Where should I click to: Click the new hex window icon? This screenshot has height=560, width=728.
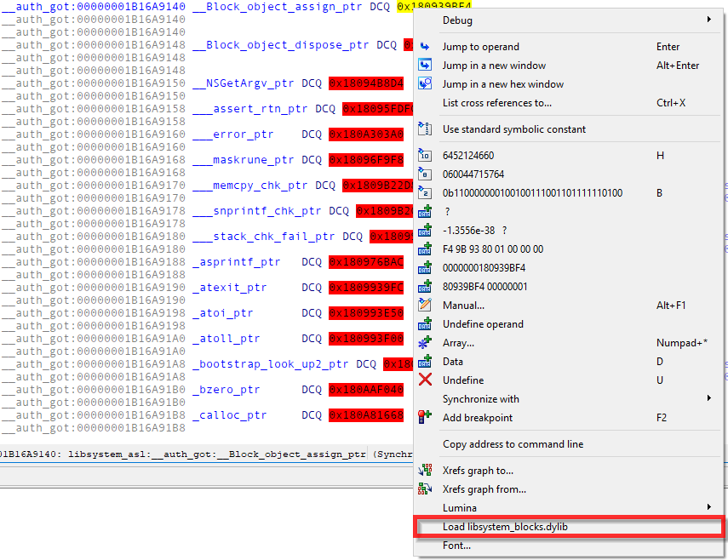click(426, 84)
